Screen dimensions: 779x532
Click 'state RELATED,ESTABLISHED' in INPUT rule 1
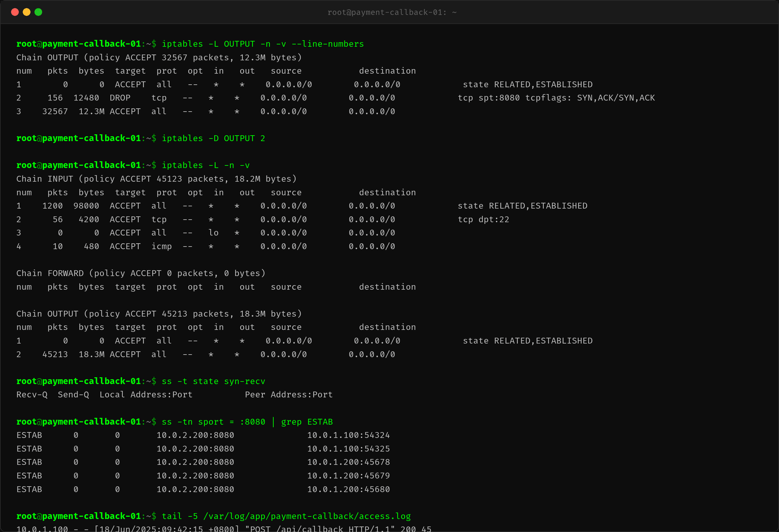coord(523,206)
